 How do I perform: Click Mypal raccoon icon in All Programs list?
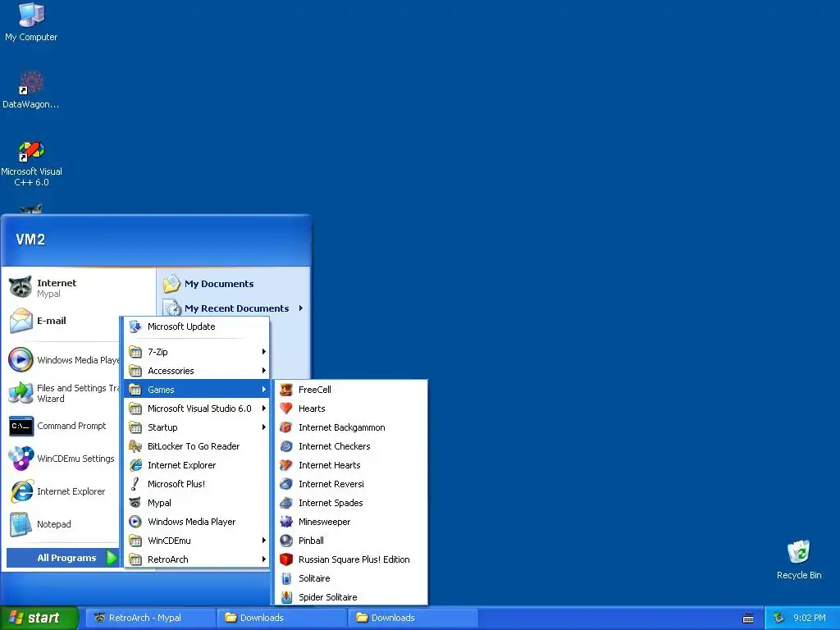coord(135,503)
